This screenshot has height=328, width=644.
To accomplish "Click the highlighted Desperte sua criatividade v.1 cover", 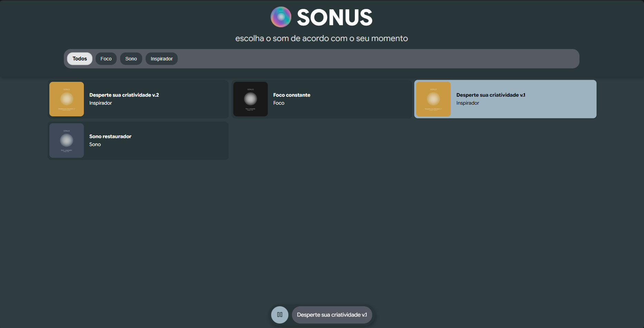I will [433, 99].
